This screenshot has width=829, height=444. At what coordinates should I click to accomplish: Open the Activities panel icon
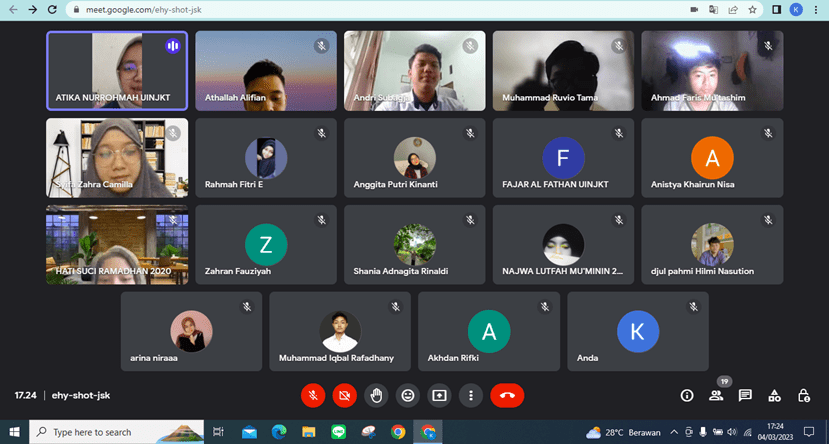point(774,395)
